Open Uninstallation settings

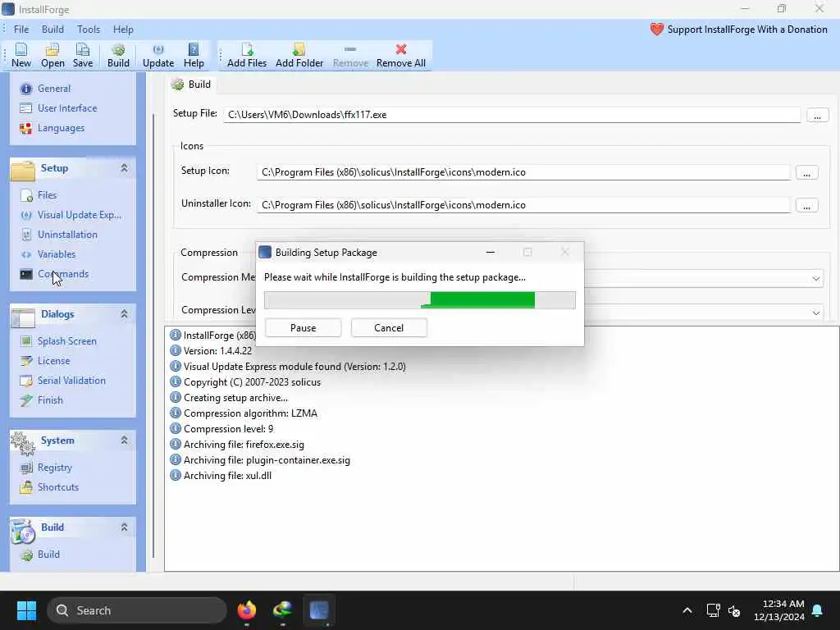click(67, 235)
